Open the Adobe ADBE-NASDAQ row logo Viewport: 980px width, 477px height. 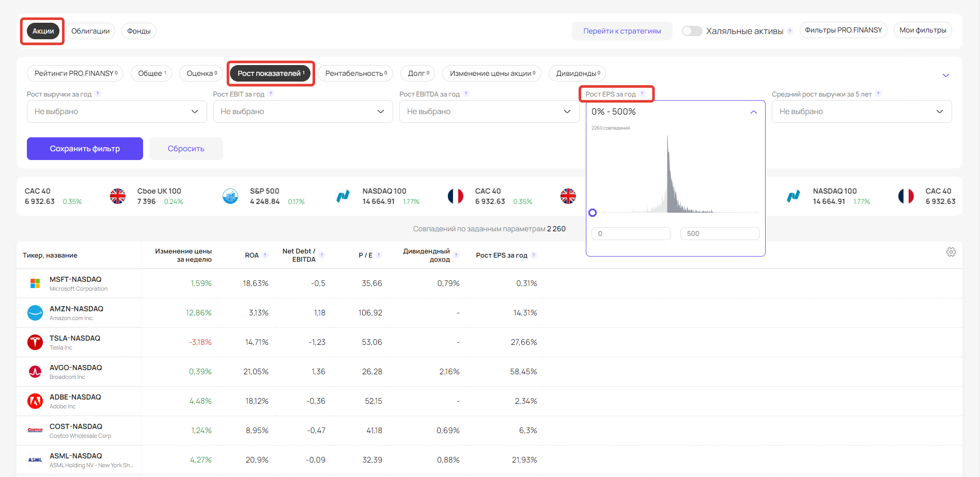pyautogui.click(x=35, y=401)
